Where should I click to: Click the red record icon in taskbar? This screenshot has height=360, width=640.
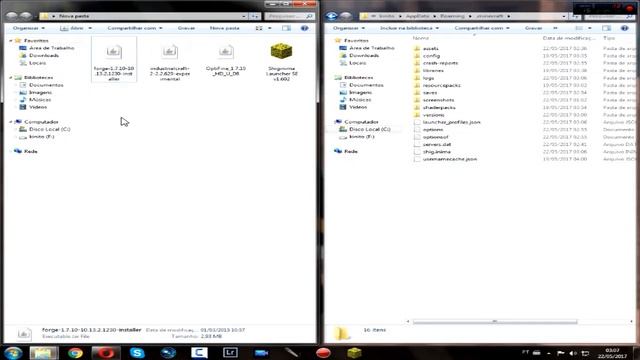click(323, 353)
